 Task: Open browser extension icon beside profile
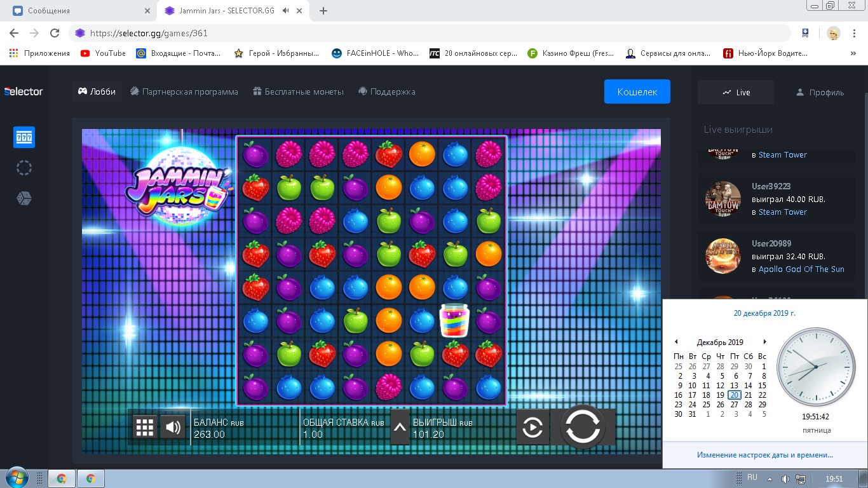[x=805, y=33]
